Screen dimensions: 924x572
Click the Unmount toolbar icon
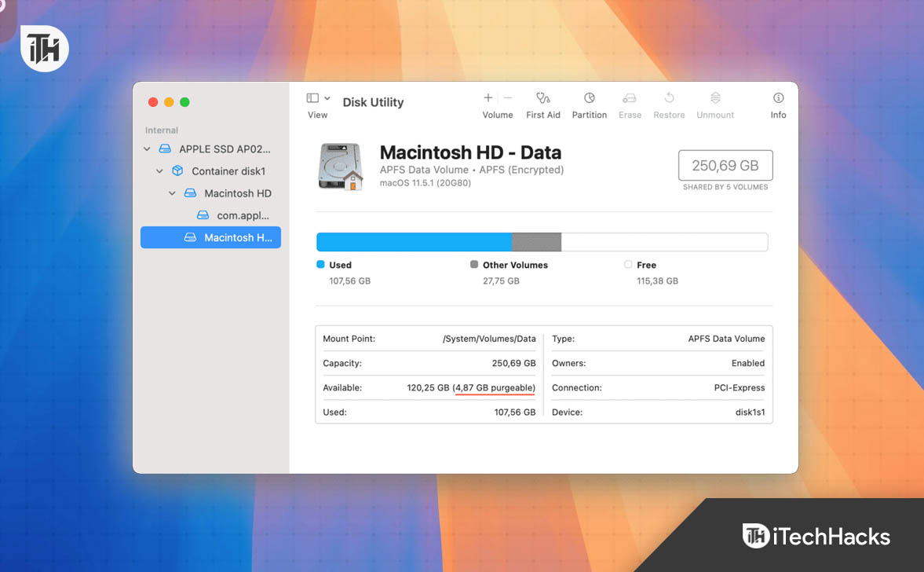point(715,98)
